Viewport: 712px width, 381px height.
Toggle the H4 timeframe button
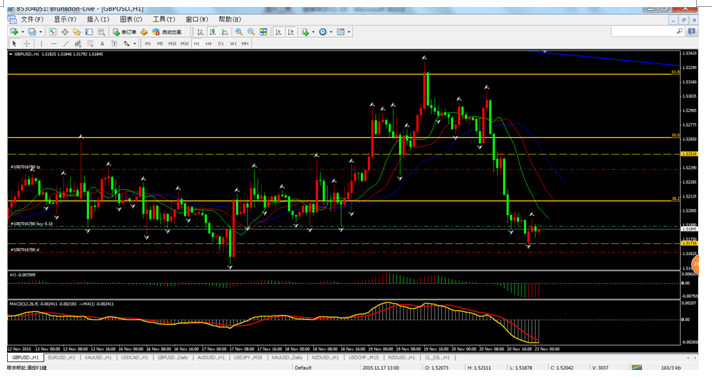pos(208,44)
